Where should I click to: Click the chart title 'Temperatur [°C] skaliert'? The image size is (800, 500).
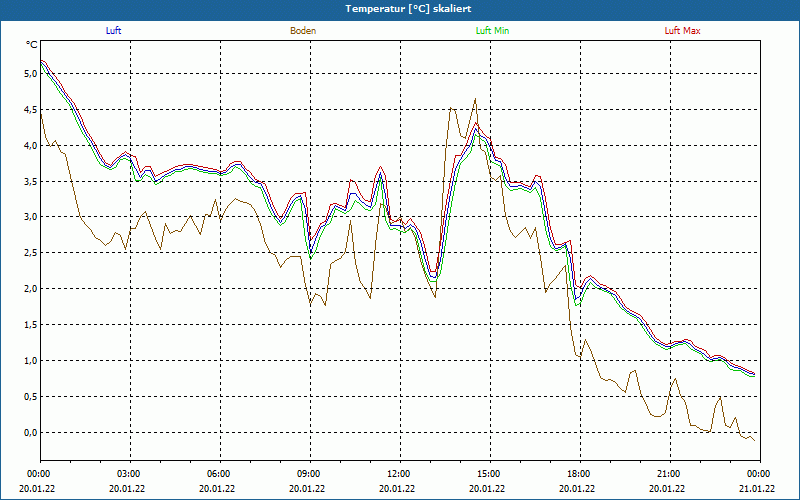tap(408, 9)
